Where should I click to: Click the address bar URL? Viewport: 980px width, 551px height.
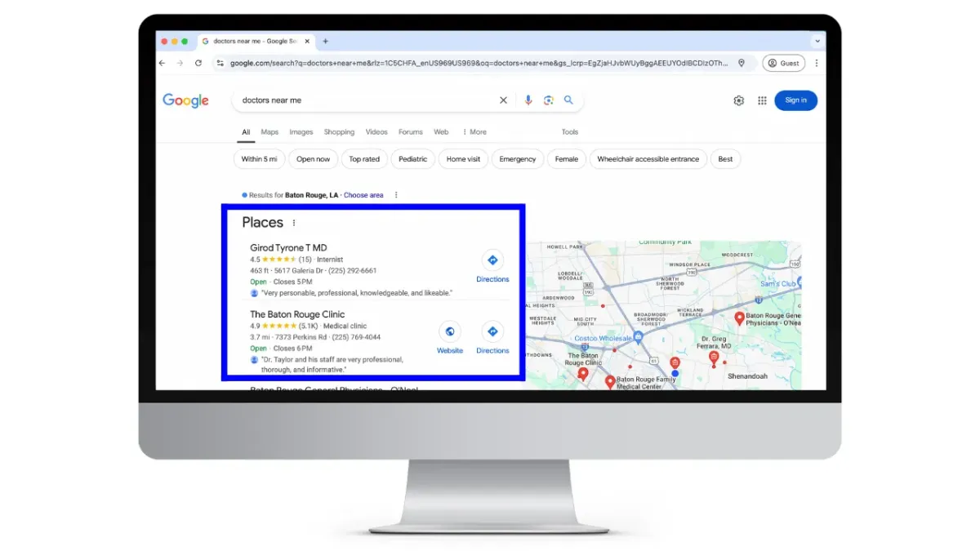[x=479, y=63]
